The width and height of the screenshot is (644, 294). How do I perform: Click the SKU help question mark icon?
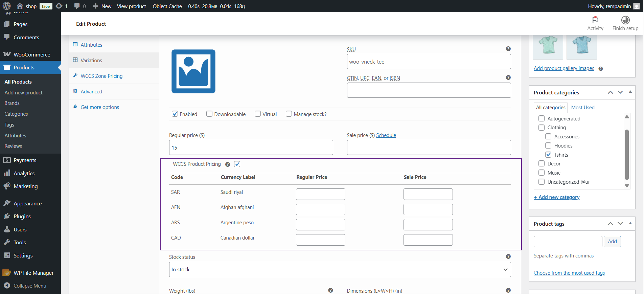point(508,49)
